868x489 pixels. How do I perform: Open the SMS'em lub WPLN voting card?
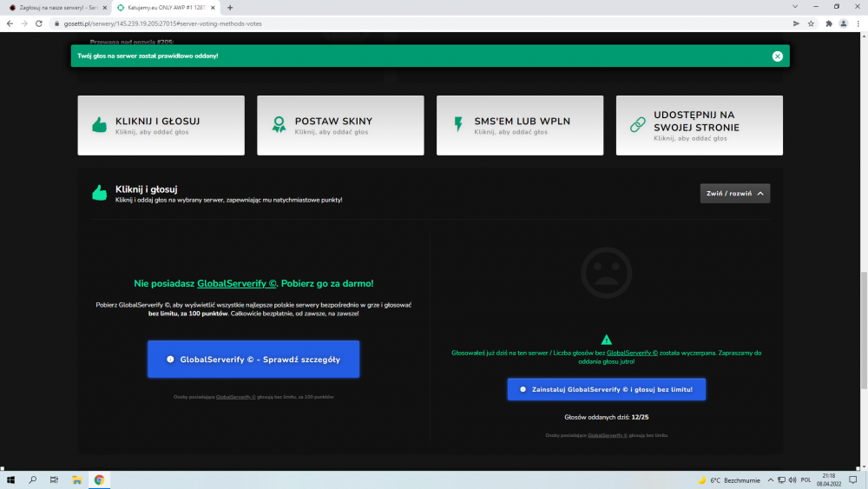tap(520, 125)
